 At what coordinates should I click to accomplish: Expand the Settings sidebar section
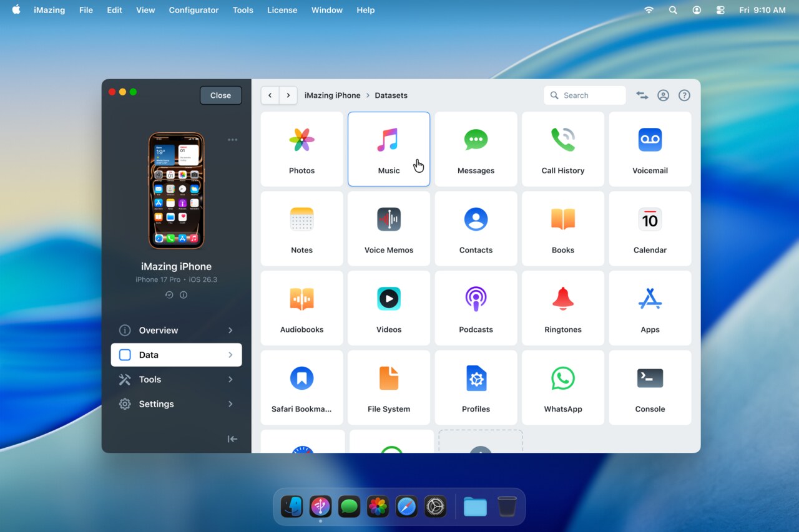coord(176,404)
